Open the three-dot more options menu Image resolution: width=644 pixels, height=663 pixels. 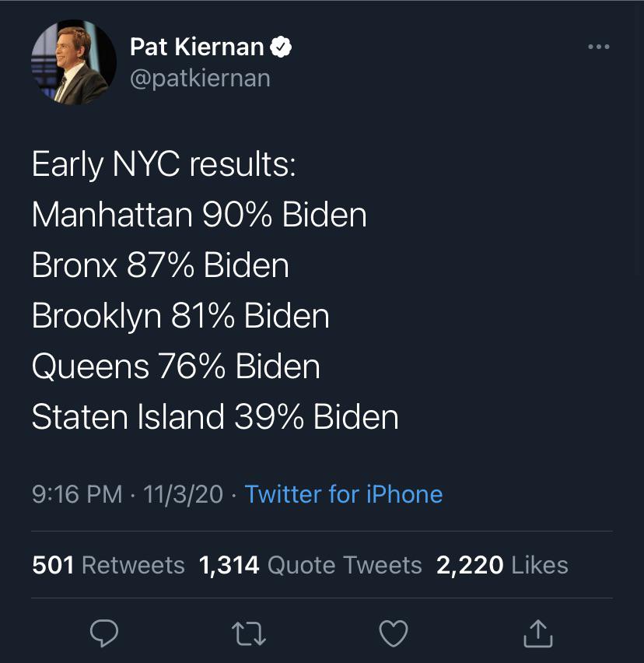tap(598, 47)
